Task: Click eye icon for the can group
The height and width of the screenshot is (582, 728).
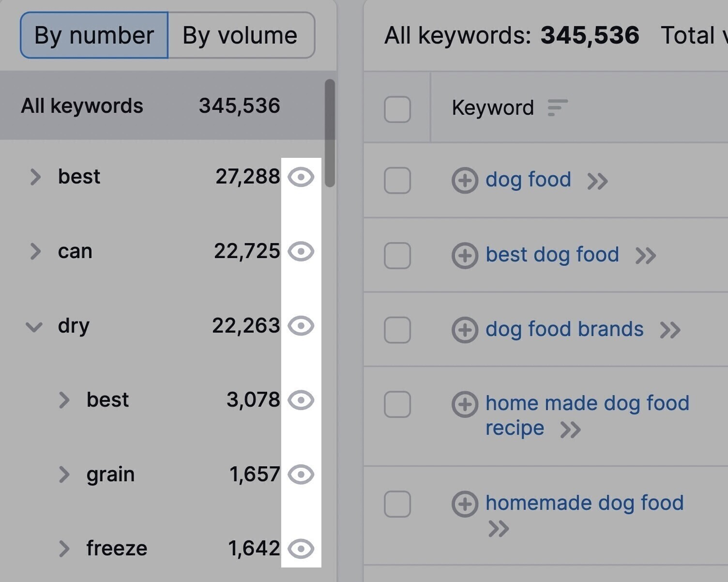Action: [301, 252]
